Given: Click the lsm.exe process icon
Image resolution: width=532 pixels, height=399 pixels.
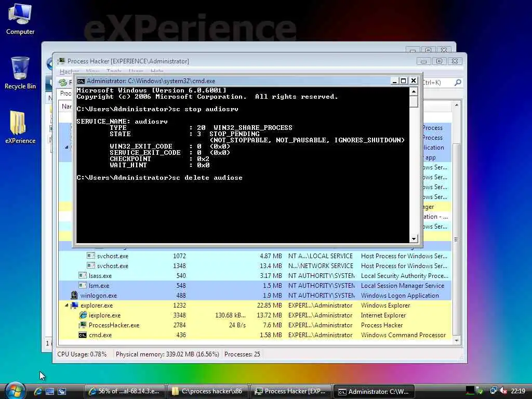Looking at the screenshot, I should (83, 285).
